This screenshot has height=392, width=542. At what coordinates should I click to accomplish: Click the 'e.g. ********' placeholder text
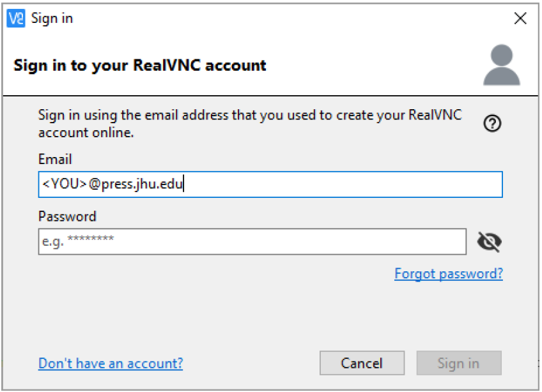(78, 241)
